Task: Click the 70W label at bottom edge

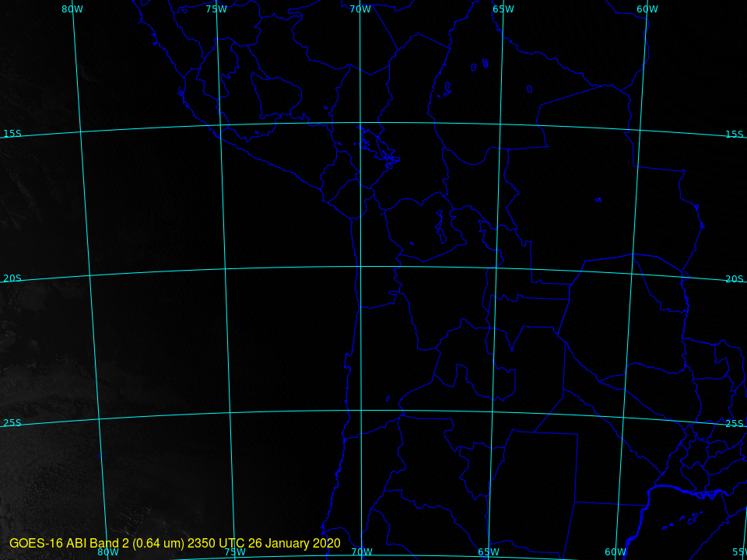Action: coord(361,552)
